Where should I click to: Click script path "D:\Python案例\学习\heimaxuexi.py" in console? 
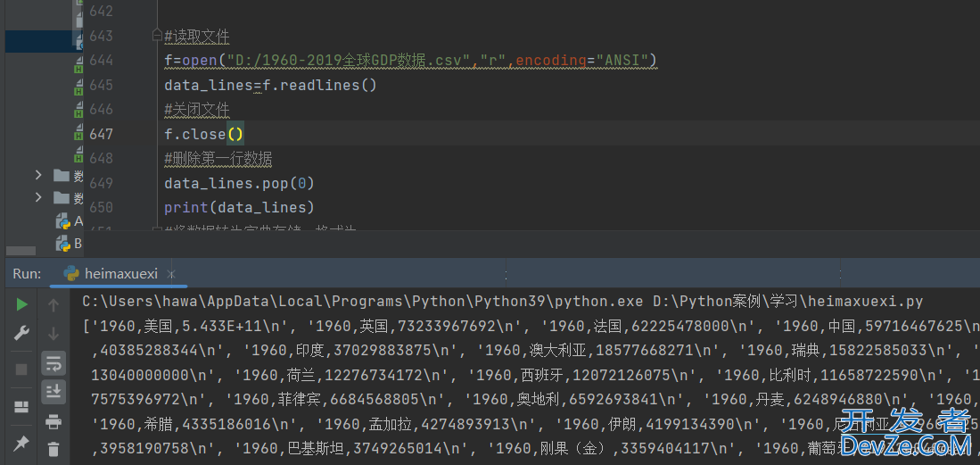click(788, 302)
